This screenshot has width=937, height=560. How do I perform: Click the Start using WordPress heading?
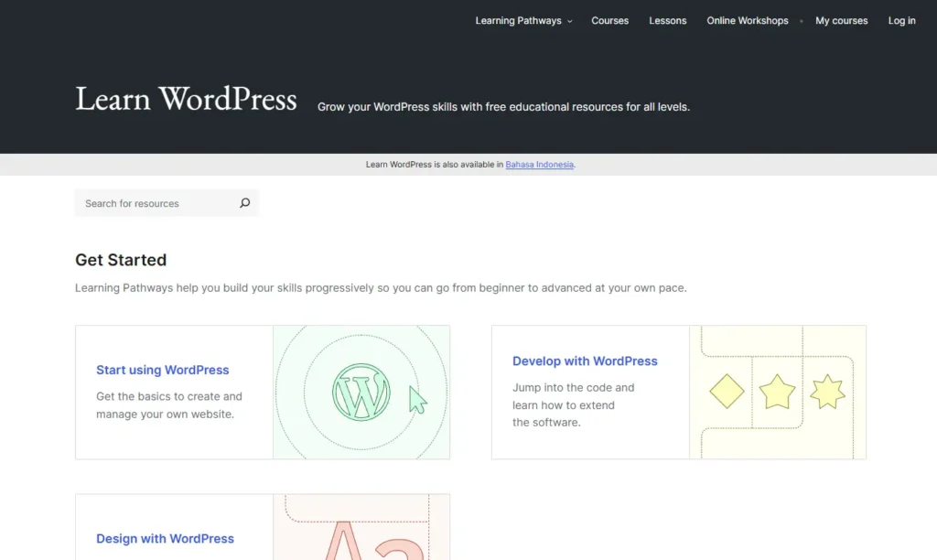coord(162,370)
